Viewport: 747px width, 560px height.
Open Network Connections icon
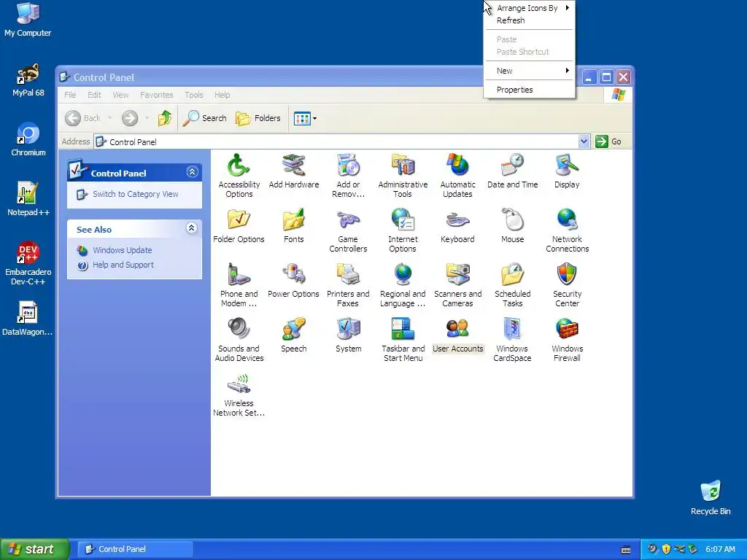567,230
